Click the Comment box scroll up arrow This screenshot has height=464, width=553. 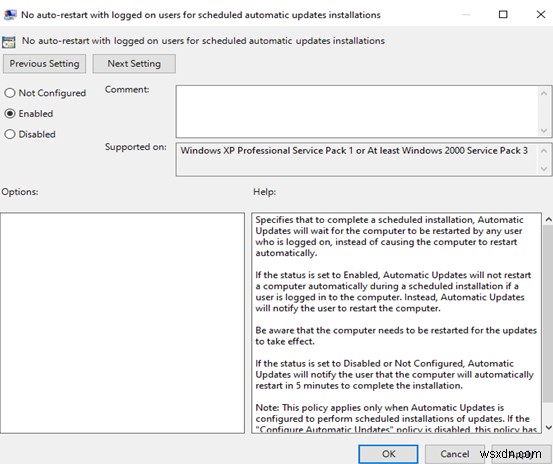click(x=543, y=93)
